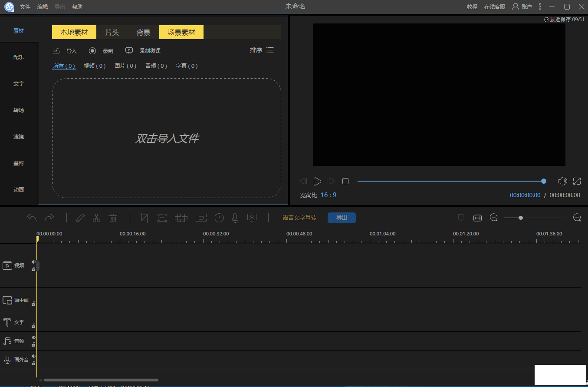The image size is (588, 387).
Task: Click the import 导入 button
Action: (65, 51)
